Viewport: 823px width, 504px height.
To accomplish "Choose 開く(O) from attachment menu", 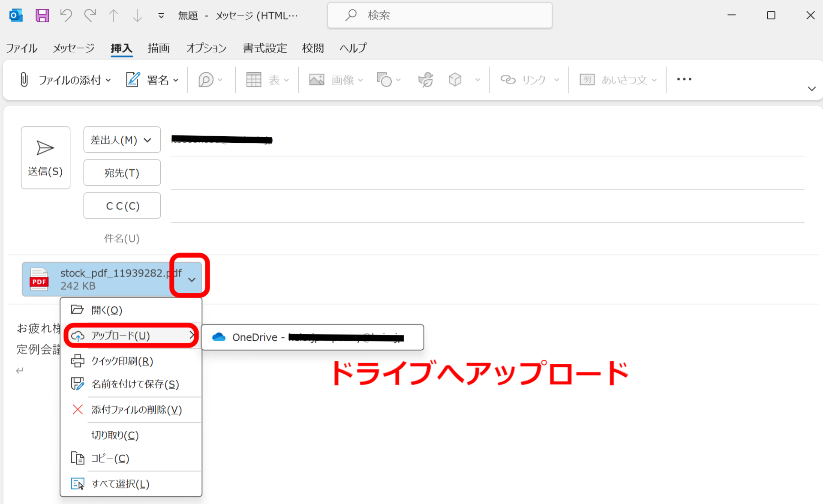I will click(131, 310).
